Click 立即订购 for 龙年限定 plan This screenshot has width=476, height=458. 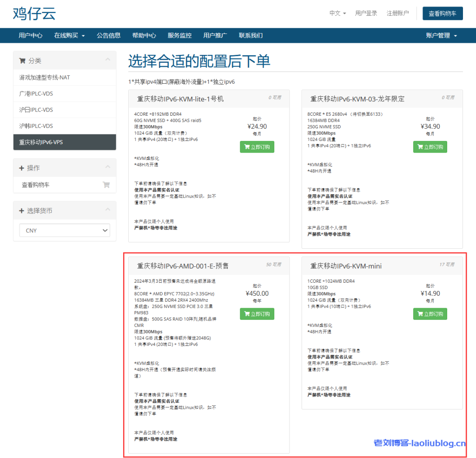click(430, 146)
